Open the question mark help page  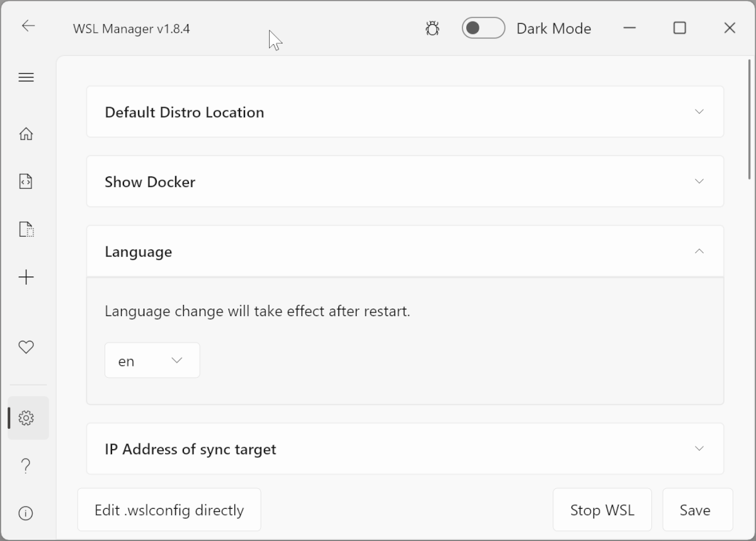26,465
